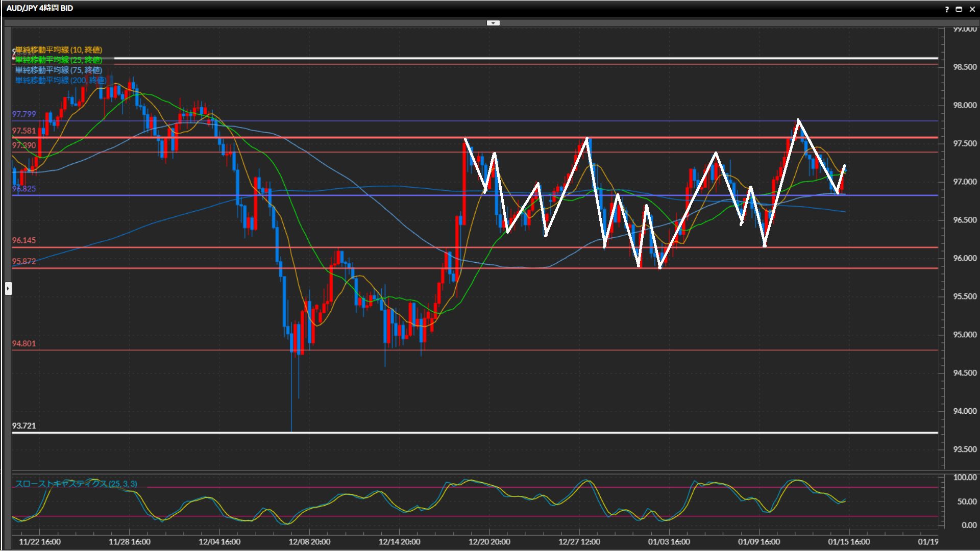
Task: Select the SMA (10, 終値) indicator label
Action: (59, 49)
